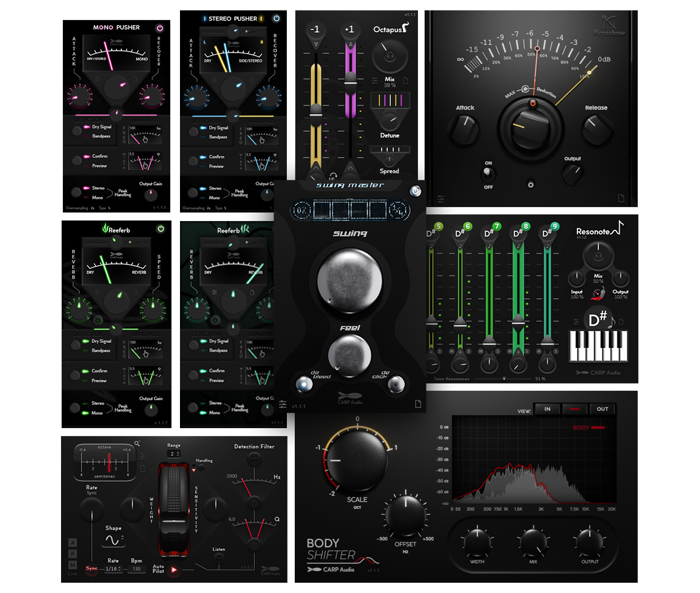Click the musical note icon beside the D# display
This screenshot has height=593, width=700.
click(610, 322)
